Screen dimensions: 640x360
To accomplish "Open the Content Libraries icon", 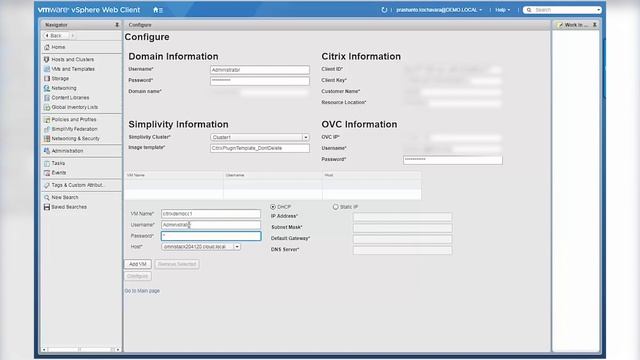I will coord(47,98).
